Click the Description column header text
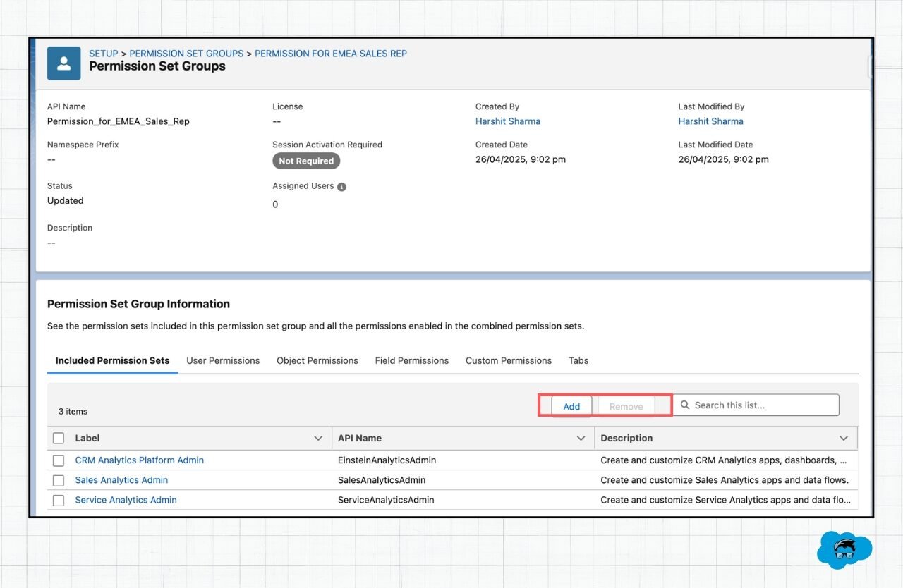The width and height of the screenshot is (903, 588). (x=626, y=439)
